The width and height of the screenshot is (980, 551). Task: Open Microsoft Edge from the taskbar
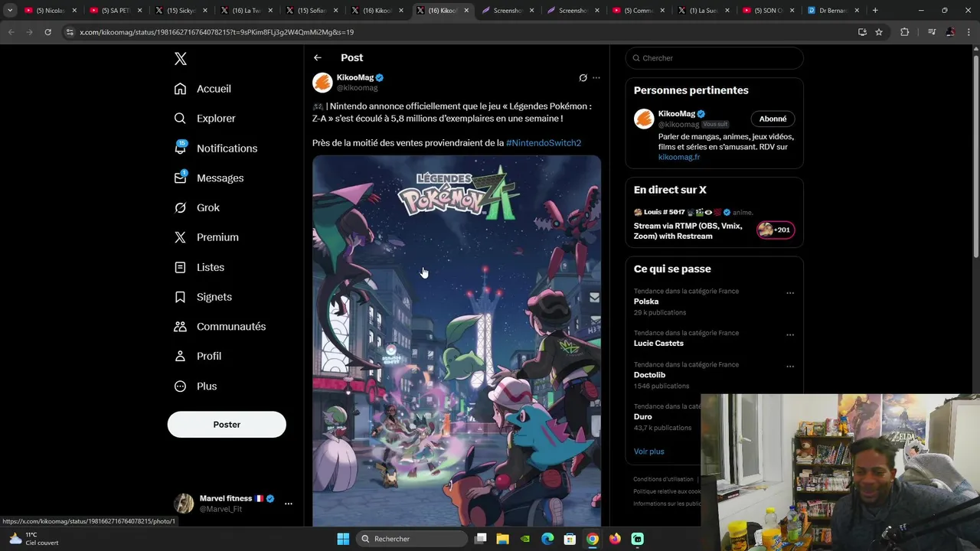(547, 539)
